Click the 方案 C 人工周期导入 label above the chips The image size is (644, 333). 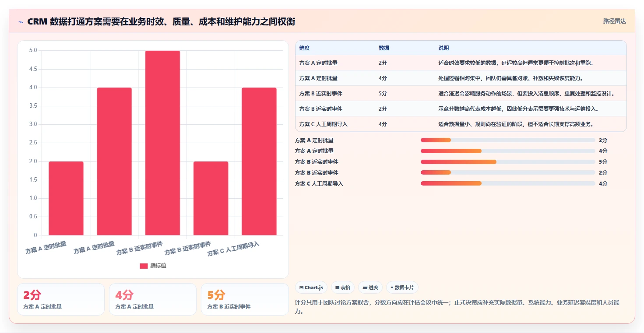click(319, 184)
